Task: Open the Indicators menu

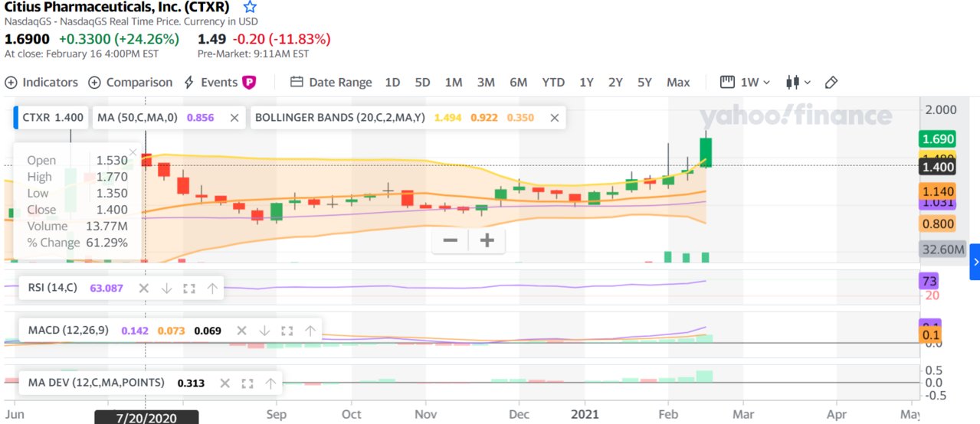Action: point(41,82)
